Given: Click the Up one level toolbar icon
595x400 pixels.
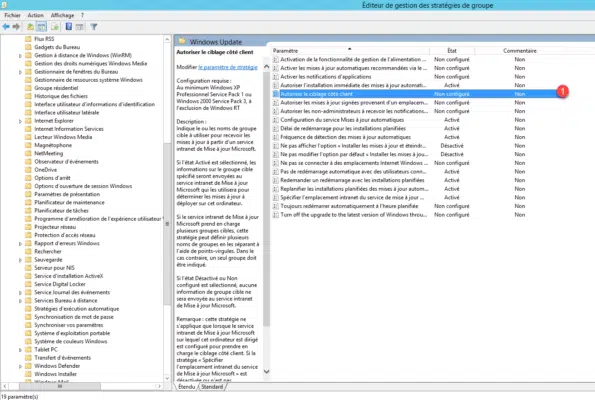Looking at the screenshot, I should coord(30,27).
